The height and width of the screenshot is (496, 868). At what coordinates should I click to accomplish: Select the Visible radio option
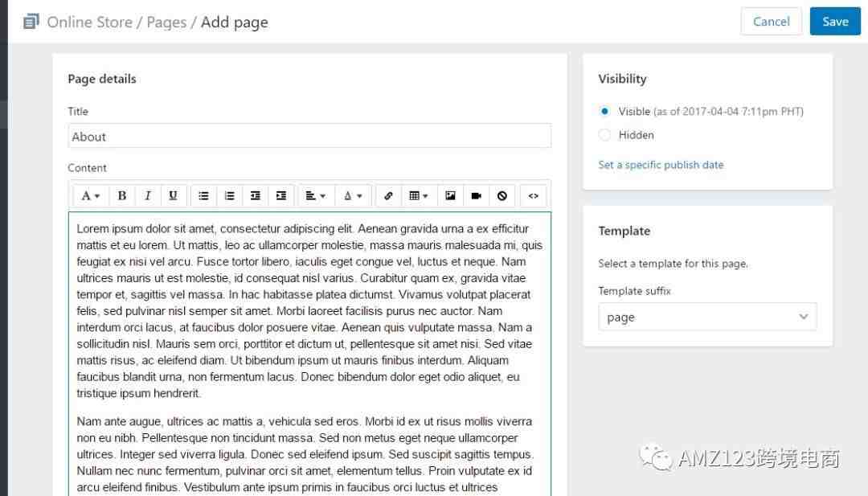(x=604, y=111)
